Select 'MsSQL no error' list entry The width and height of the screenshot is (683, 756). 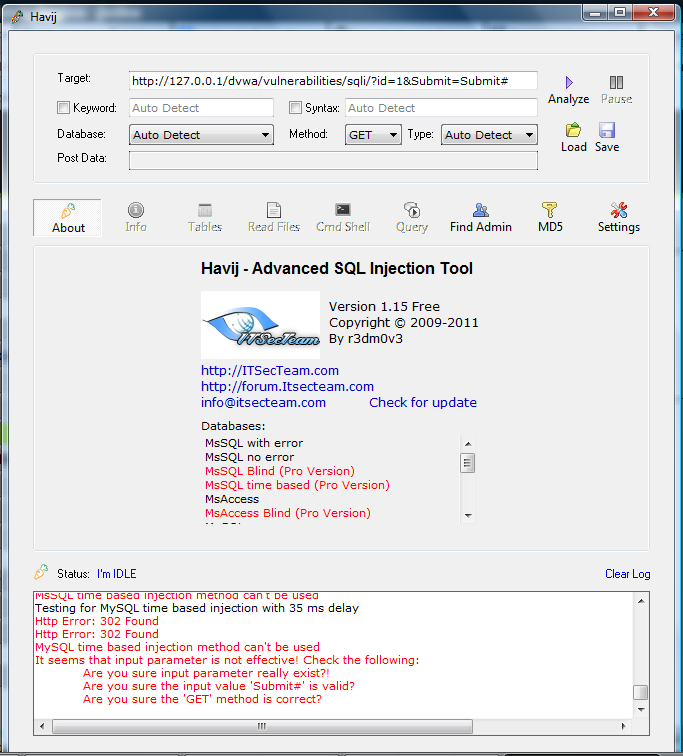point(249,457)
